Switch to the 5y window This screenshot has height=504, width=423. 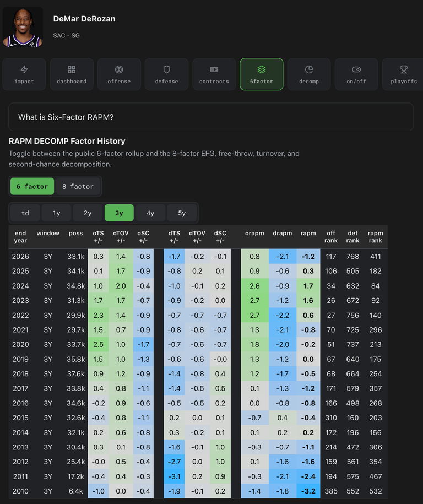point(182,213)
